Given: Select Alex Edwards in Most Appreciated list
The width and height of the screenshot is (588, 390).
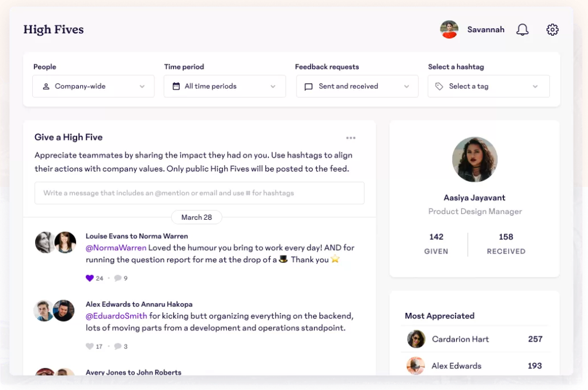Looking at the screenshot, I should click(456, 366).
